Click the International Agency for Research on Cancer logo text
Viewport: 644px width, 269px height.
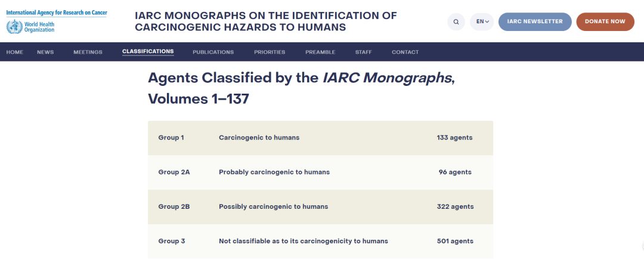click(x=56, y=13)
